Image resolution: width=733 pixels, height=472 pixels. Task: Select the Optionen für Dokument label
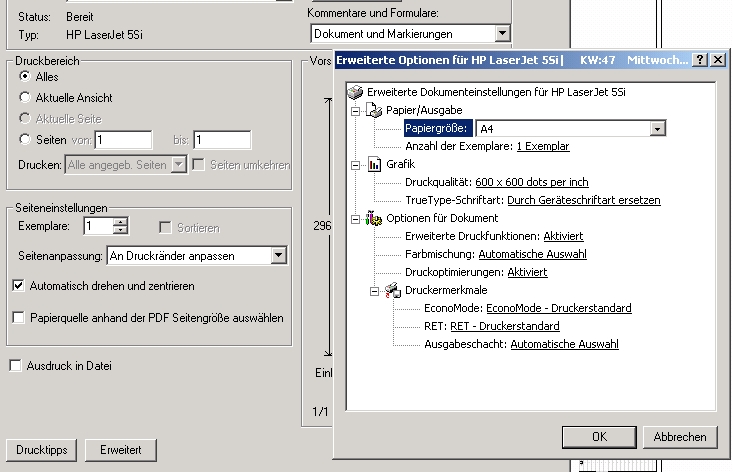[x=442, y=218]
